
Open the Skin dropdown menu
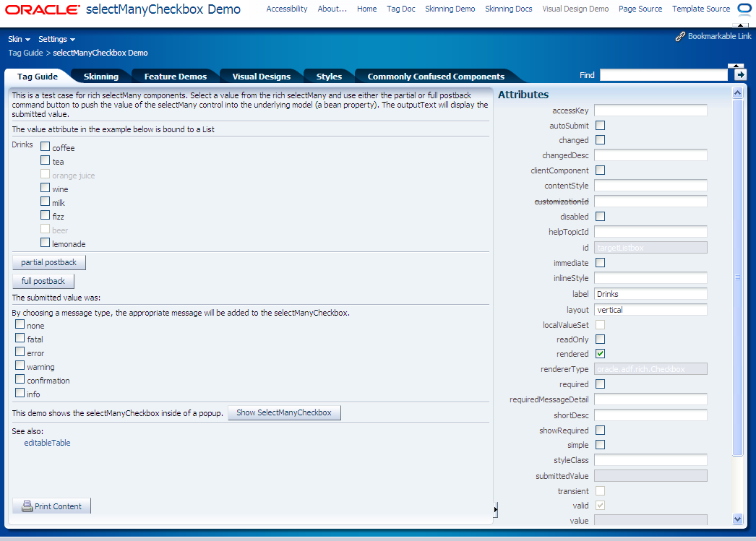[x=20, y=39]
